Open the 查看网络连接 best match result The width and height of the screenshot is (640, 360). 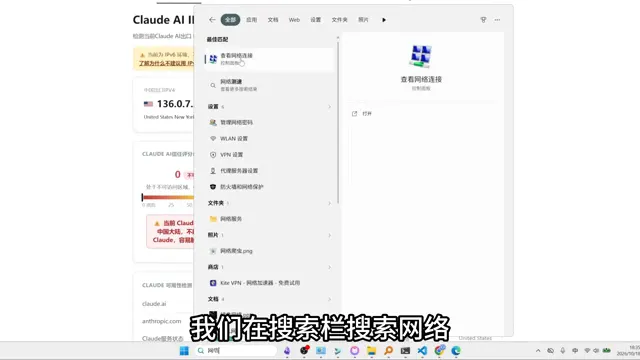[x=269, y=59]
